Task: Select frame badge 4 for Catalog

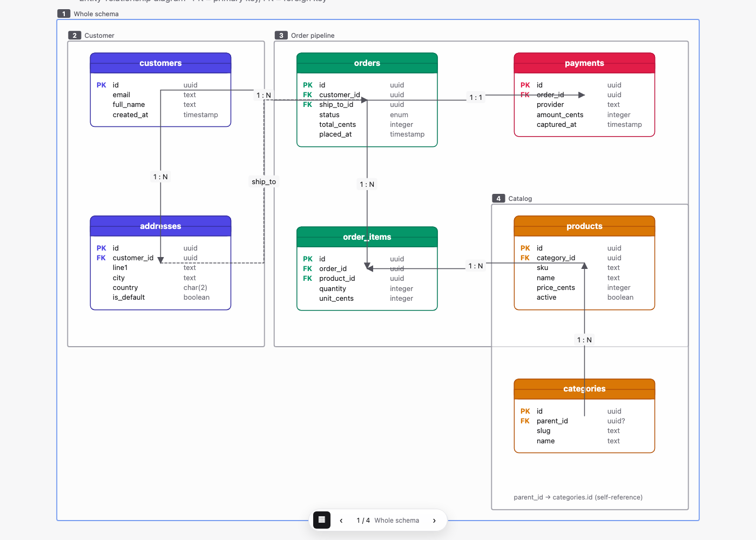Action: 498,199
